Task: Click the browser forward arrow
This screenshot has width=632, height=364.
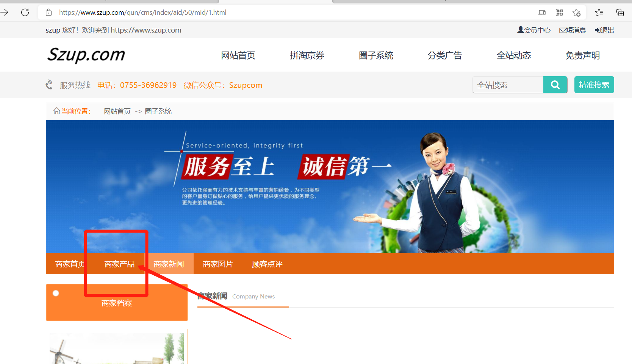Action: pyautogui.click(x=5, y=12)
